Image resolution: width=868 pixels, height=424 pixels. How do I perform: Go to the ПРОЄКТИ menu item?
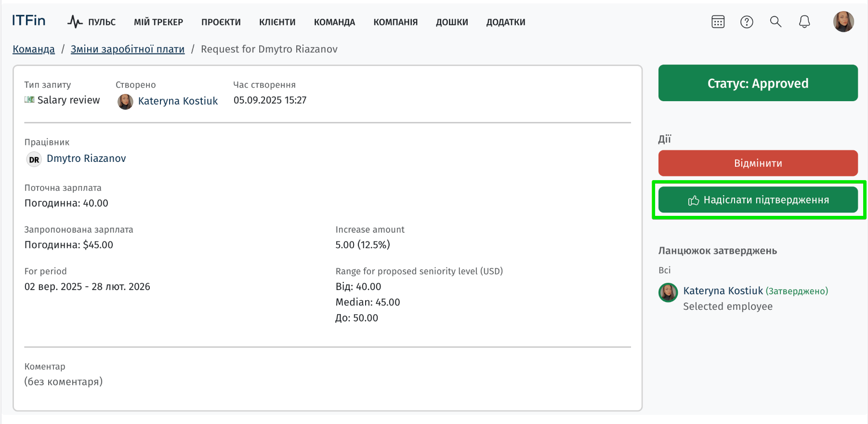pyautogui.click(x=221, y=22)
